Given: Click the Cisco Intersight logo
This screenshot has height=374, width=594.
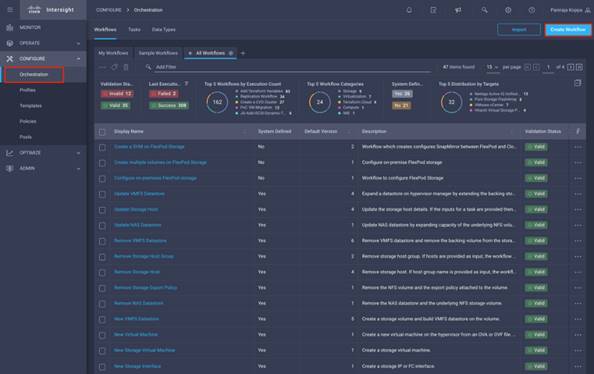Looking at the screenshot, I should [51, 10].
